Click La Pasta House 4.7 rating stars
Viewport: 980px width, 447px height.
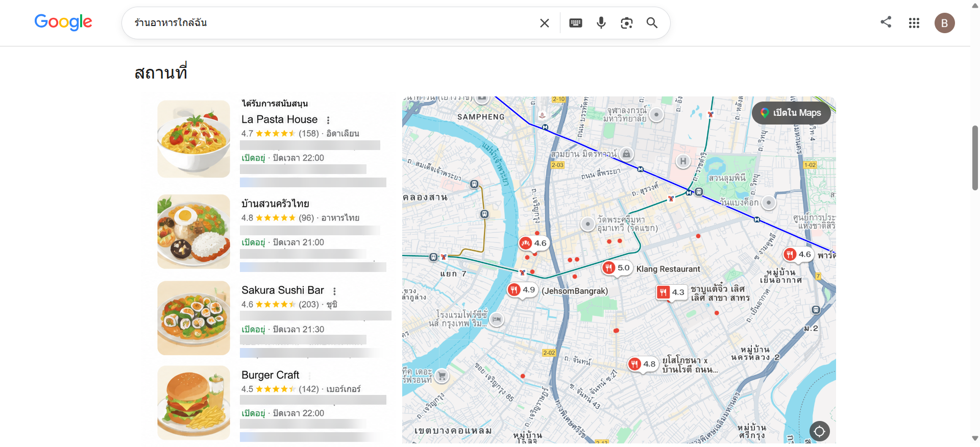tap(276, 134)
